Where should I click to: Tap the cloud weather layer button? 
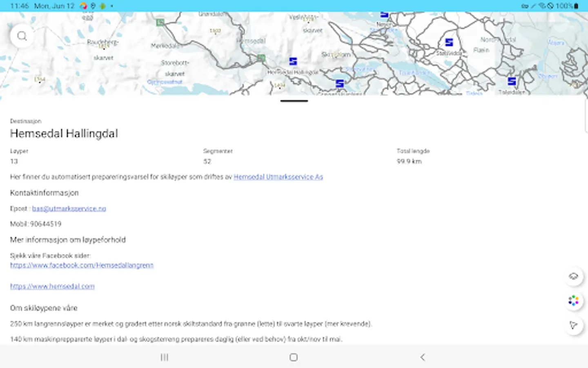click(574, 276)
